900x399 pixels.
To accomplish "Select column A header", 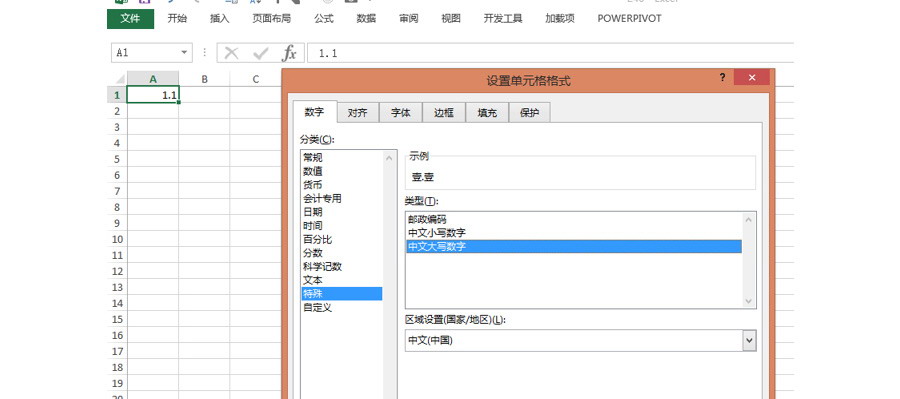I will 153,79.
